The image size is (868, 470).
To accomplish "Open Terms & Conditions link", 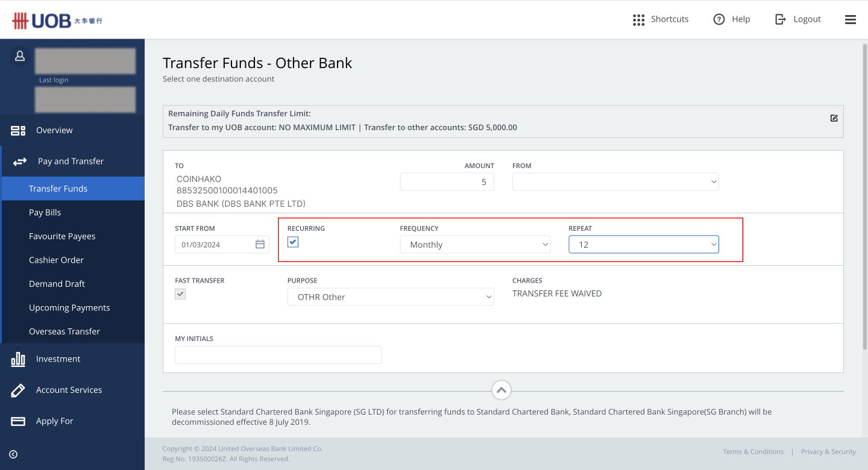I will 753,452.
